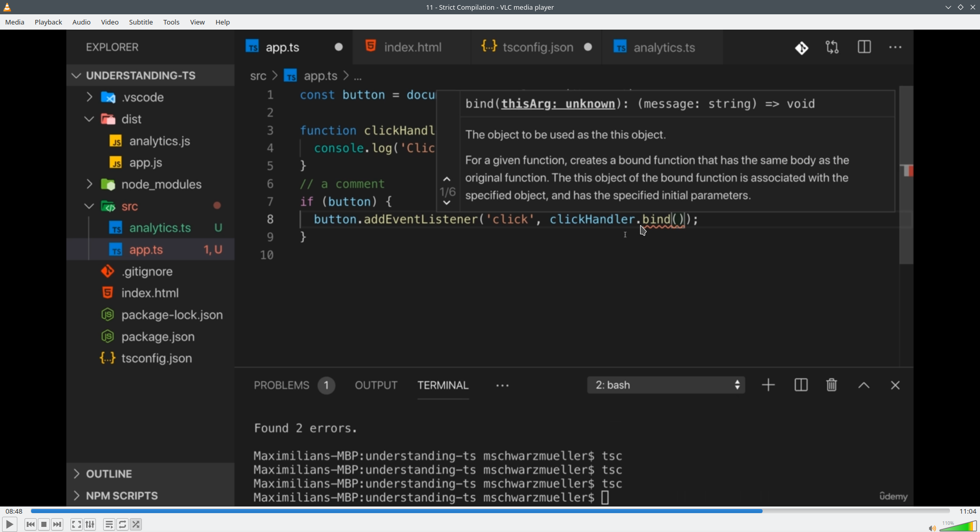Open the Video menu

point(110,22)
